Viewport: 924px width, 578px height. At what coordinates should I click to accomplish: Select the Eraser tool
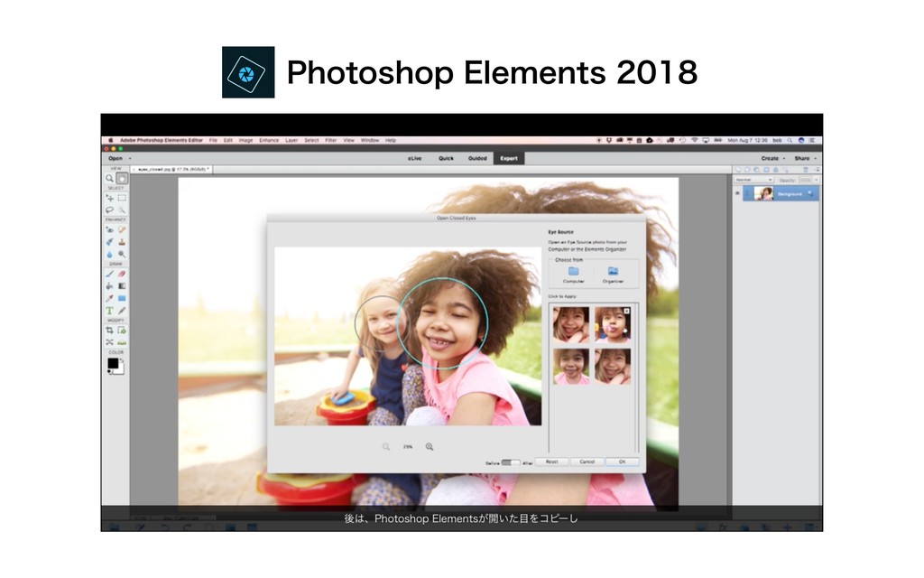click(x=122, y=274)
